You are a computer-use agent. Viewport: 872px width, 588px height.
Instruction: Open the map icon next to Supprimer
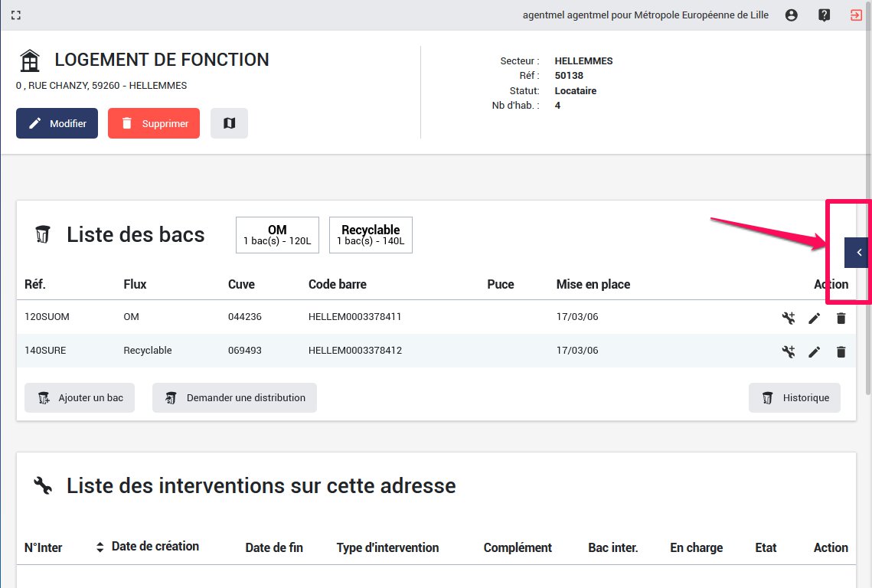coord(228,122)
